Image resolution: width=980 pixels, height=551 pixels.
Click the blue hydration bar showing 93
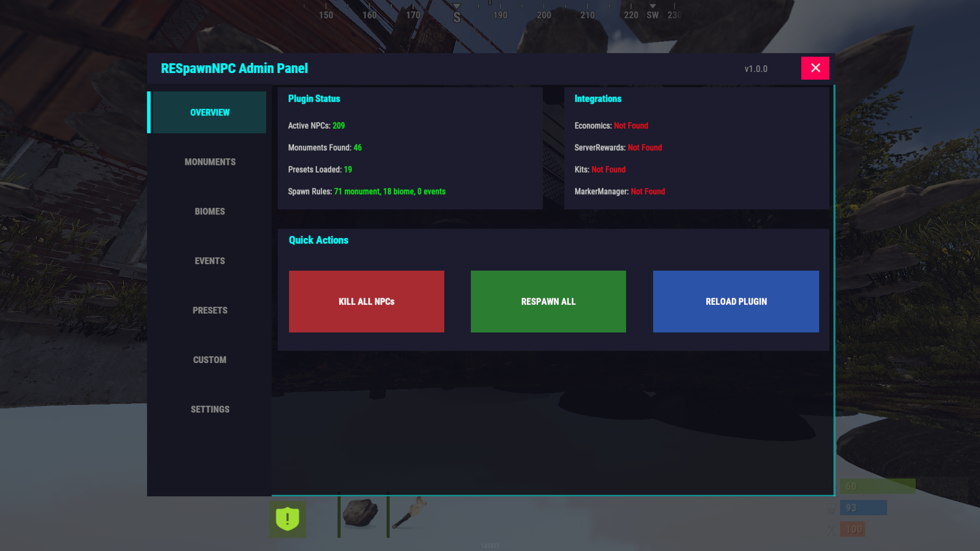[x=863, y=508]
